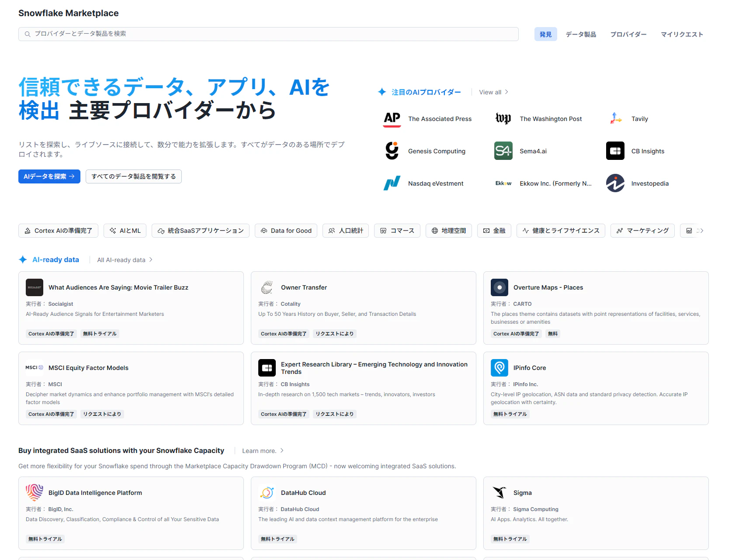732x560 pixels.
Task: Focus the provider and data product search field
Action: (x=268, y=34)
